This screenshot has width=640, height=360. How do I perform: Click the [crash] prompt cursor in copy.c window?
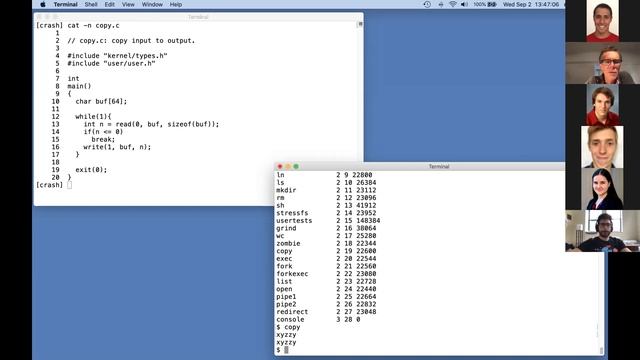click(69, 185)
